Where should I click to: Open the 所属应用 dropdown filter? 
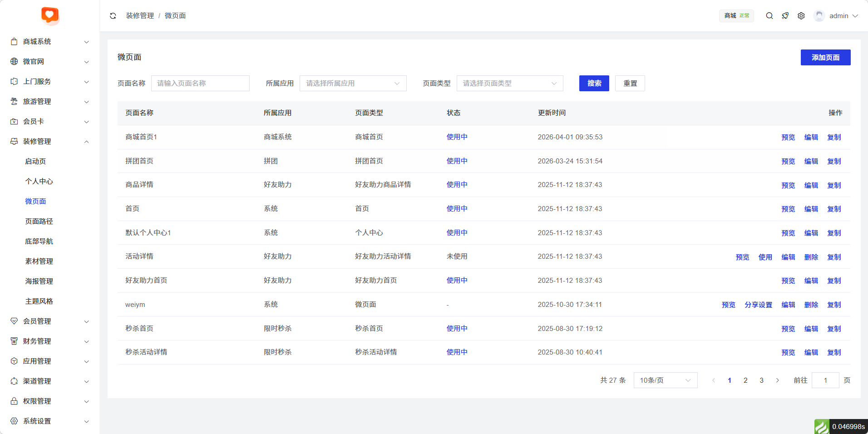[x=353, y=84]
